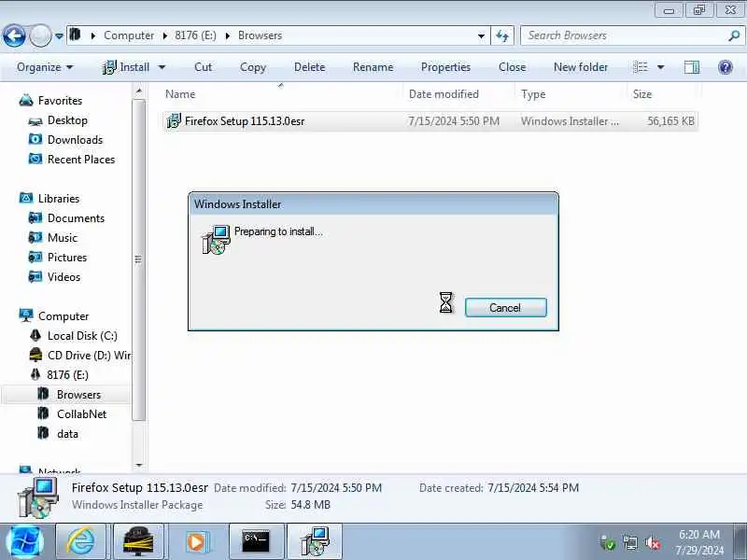Viewport: 747px width, 560px height.
Task: Click the Search Browsers input field
Action: [x=624, y=35]
